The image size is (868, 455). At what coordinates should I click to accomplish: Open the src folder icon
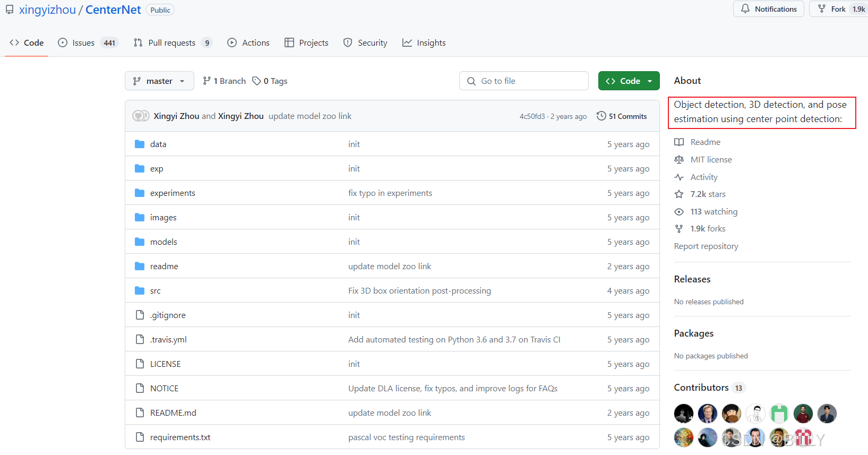tap(140, 290)
